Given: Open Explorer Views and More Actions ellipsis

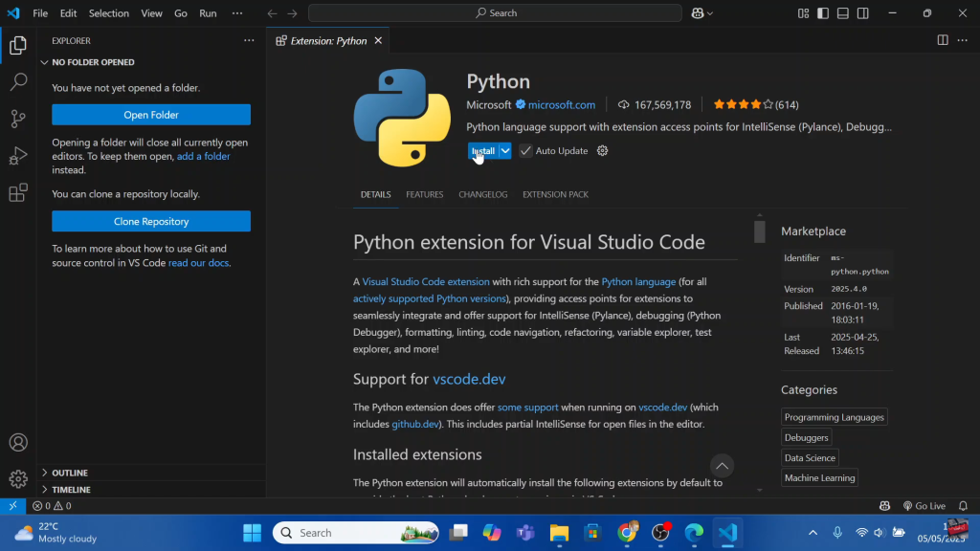Looking at the screenshot, I should [249, 40].
